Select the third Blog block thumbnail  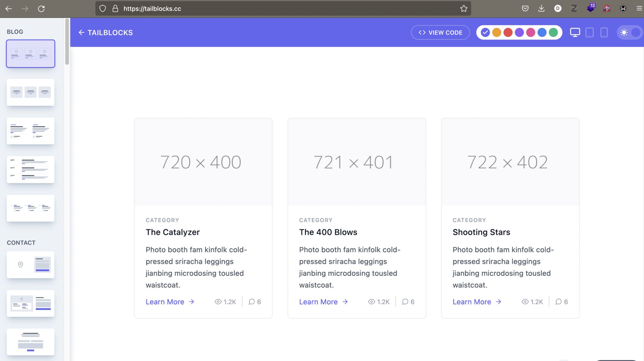click(31, 131)
